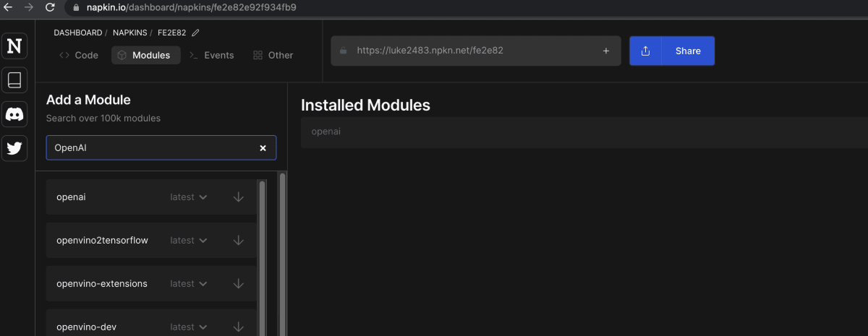Click the openvino-extensions result name
The image size is (868, 336).
[x=101, y=284]
